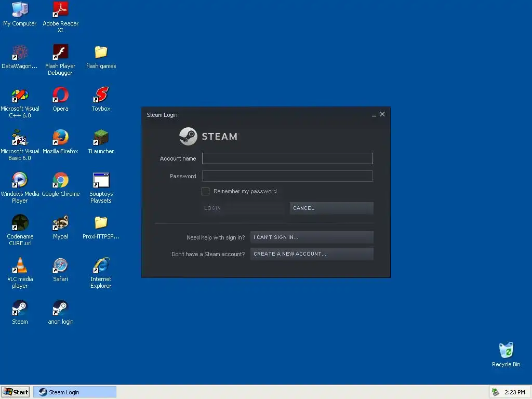Select the TLauncher Minecraft block icon
The image size is (532, 399).
101,137
